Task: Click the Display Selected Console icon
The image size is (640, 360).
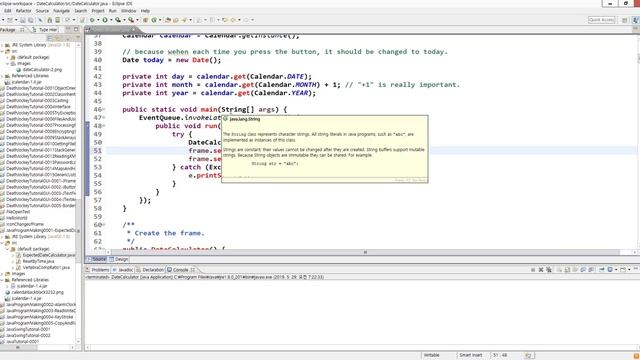Action: click(x=610, y=270)
